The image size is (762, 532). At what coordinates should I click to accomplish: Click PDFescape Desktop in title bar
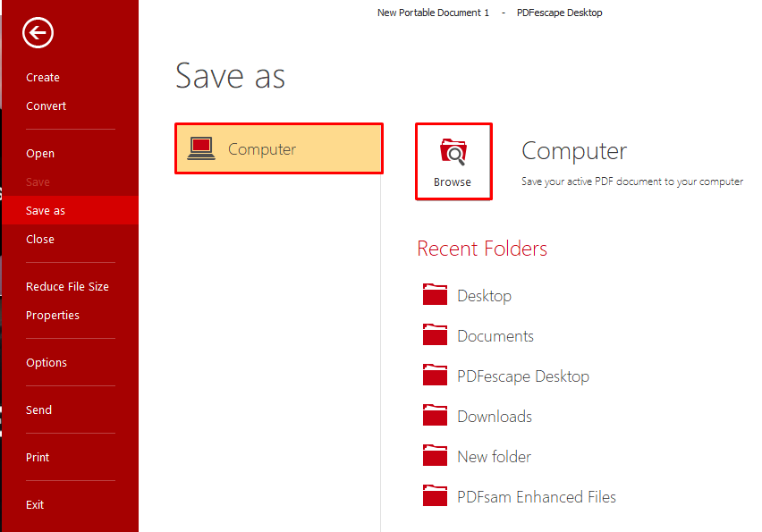[x=559, y=13]
